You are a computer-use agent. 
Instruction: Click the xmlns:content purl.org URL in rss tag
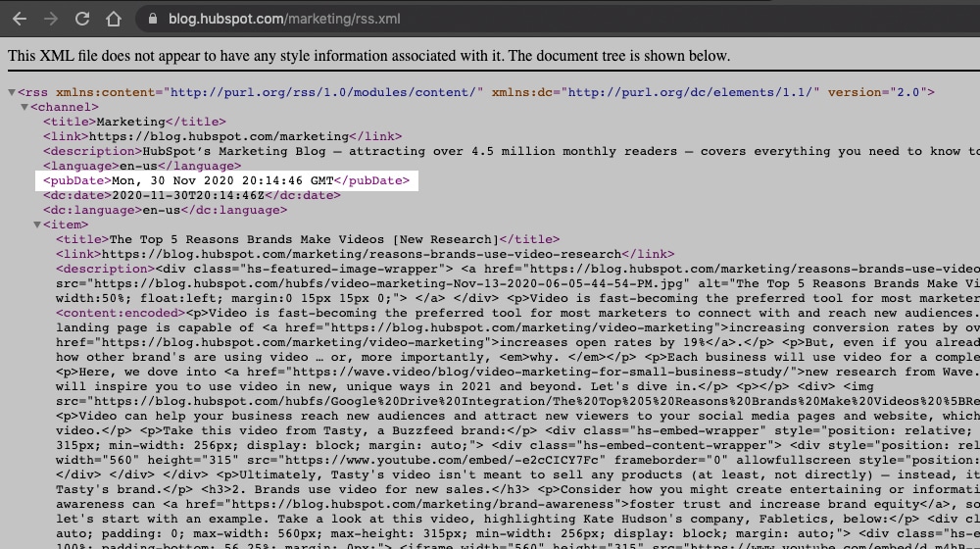point(322,92)
